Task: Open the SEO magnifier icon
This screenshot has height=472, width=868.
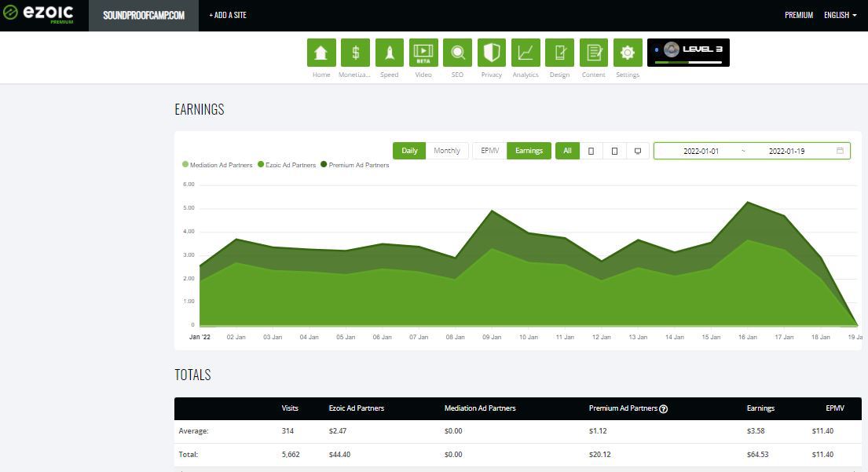Action: click(457, 53)
